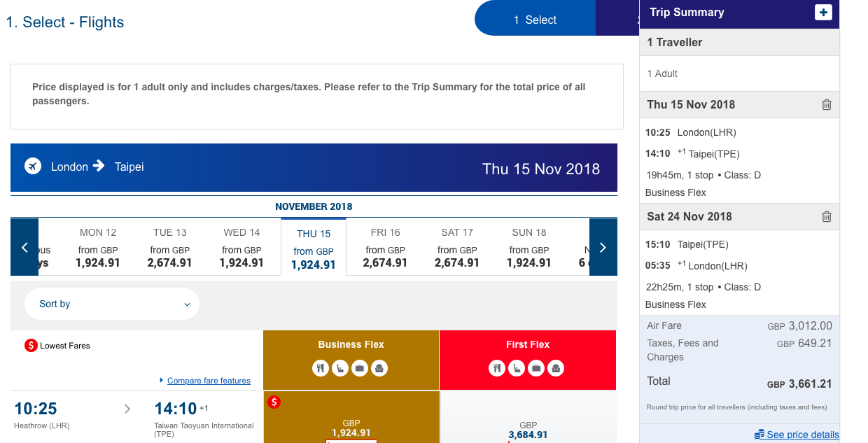
Task: Click the red Lowest Fares dollar icon
Action: [x=29, y=345]
